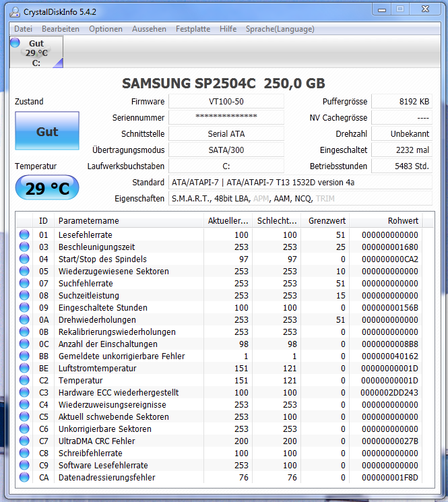The width and height of the screenshot is (448, 502).
Task: Open the Optionen menu
Action: pyautogui.click(x=106, y=29)
